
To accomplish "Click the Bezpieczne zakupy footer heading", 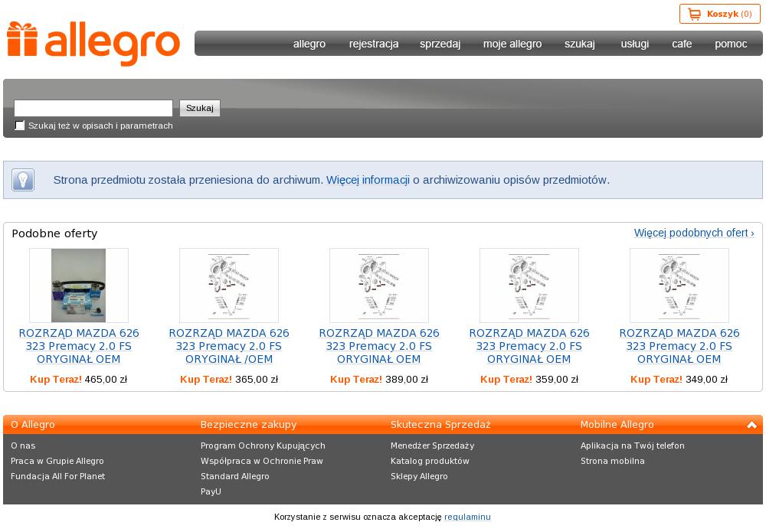I will (249, 425).
